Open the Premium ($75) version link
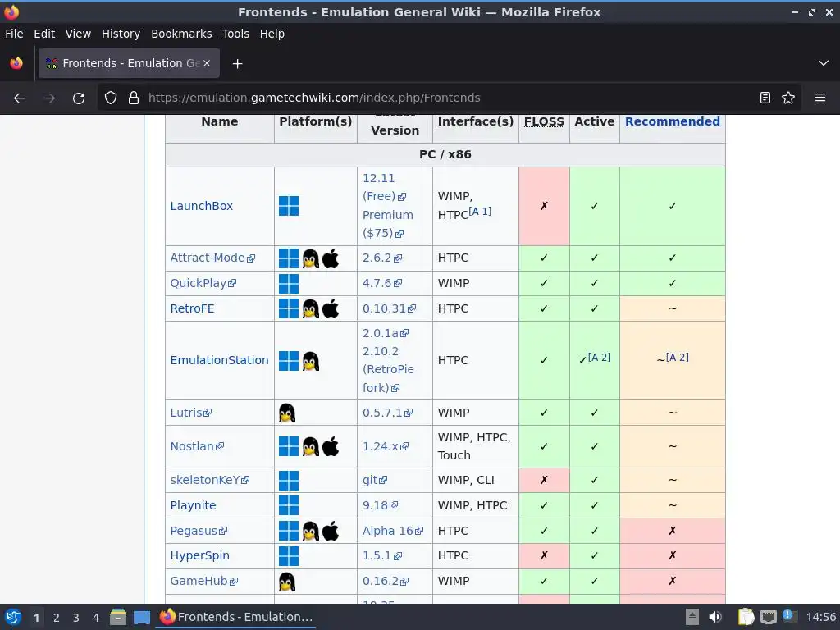840x630 pixels. [x=387, y=224]
